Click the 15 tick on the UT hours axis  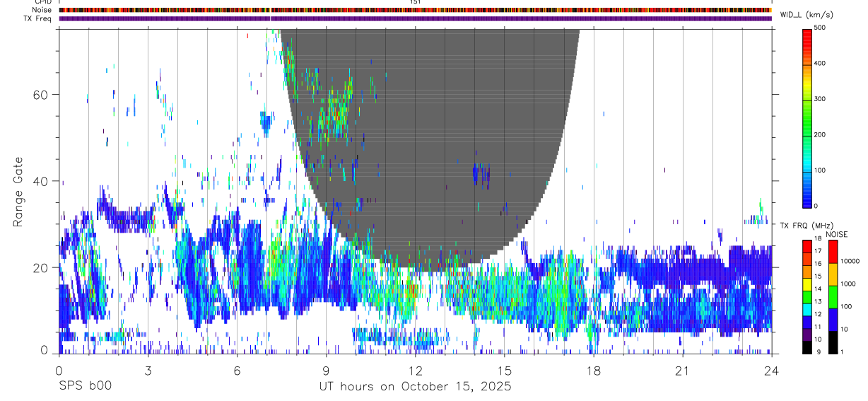[x=504, y=371]
